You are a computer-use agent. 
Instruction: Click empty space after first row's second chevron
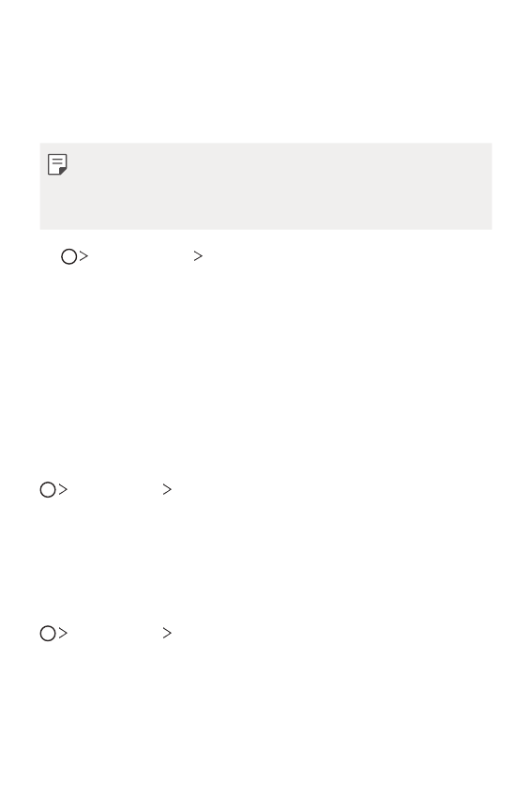346,256
